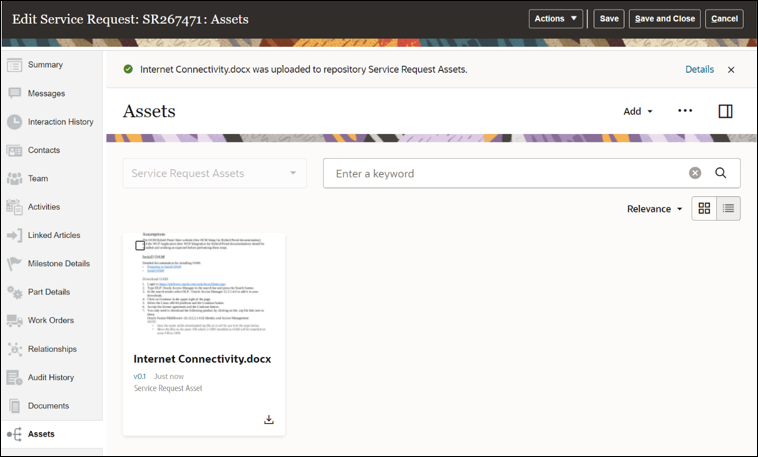Click the 'Service Request Asset' label

pos(168,388)
